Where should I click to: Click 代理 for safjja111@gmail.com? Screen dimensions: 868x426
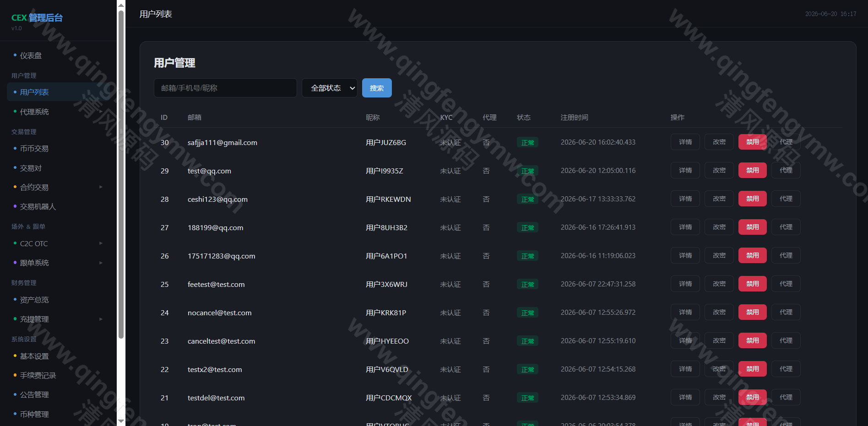pos(786,142)
